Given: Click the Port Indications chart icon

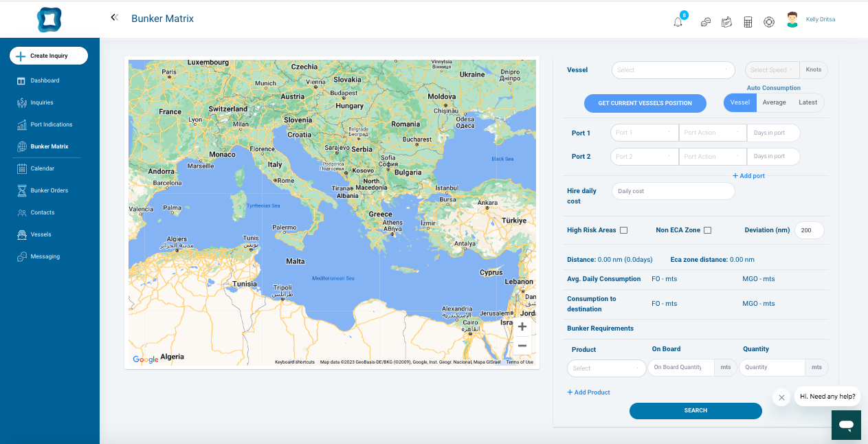Looking at the screenshot, I should 21,124.
